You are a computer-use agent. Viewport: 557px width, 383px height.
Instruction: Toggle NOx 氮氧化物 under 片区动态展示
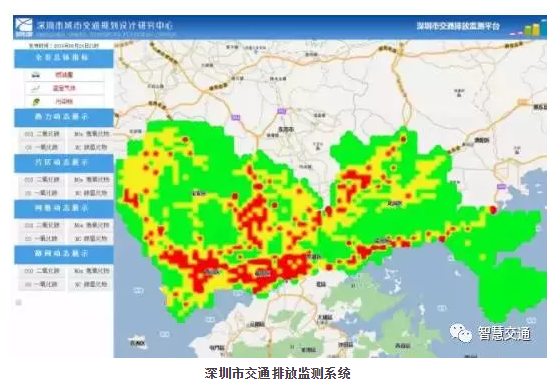91,180
